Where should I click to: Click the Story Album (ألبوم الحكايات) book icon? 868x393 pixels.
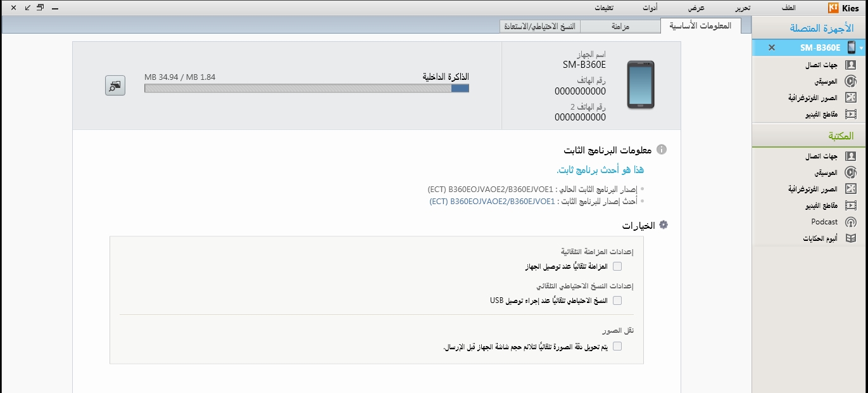[x=851, y=238]
